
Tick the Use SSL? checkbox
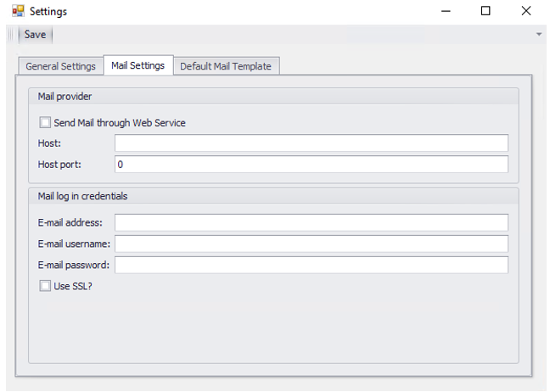pyautogui.click(x=46, y=286)
